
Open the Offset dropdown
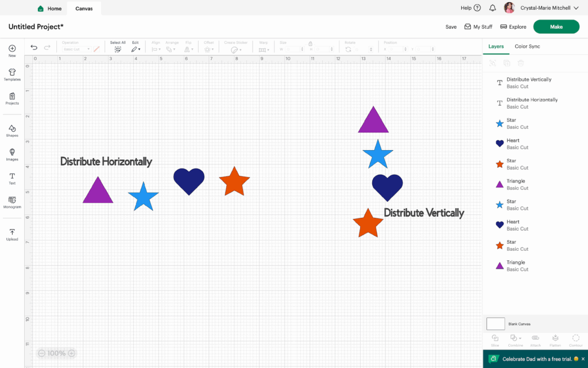click(x=209, y=49)
